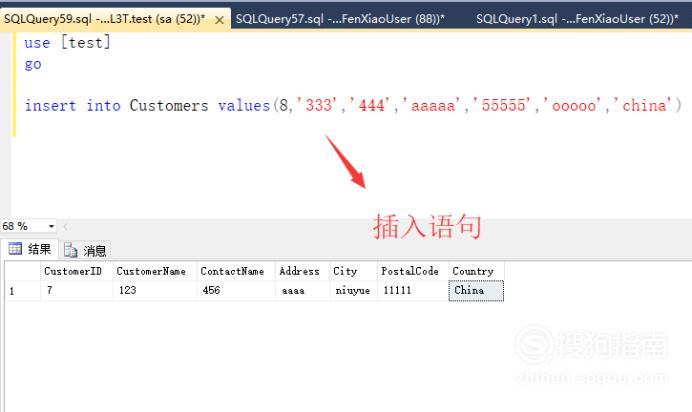This screenshot has height=412, width=692.
Task: Click the Address column header
Action: [303, 271]
